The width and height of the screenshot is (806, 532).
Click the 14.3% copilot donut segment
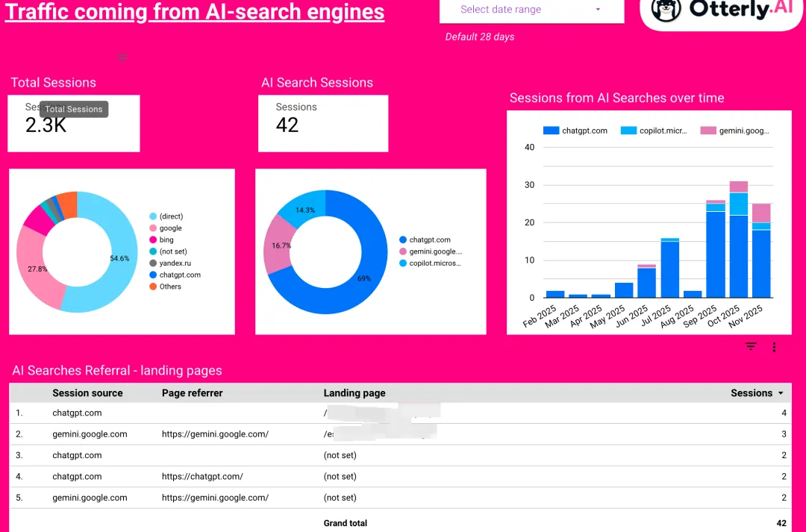click(x=304, y=208)
